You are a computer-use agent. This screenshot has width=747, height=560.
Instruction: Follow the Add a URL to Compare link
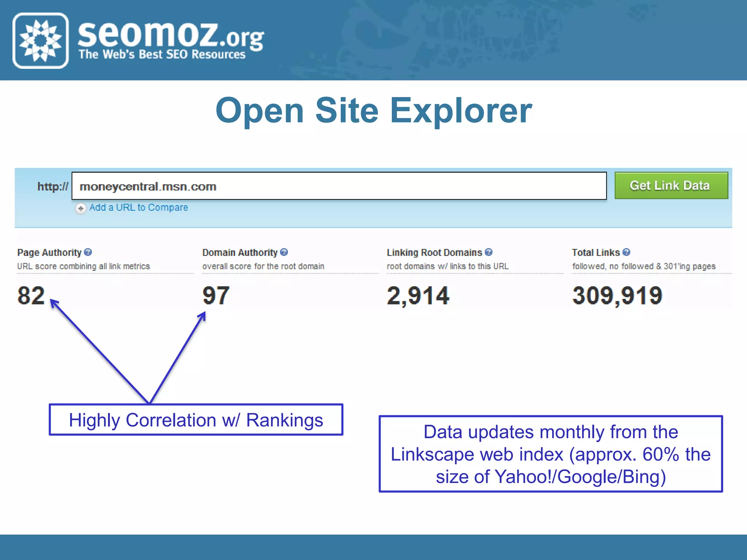coord(139,207)
